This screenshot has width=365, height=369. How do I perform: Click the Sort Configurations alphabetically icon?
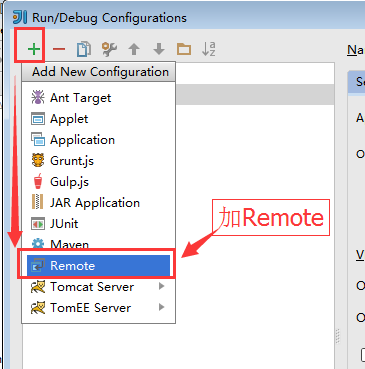[209, 49]
